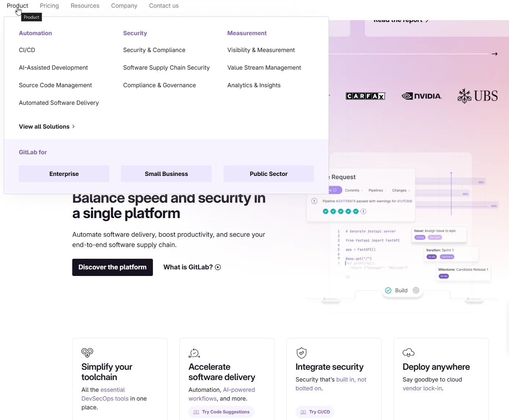Click Simplify your toolchain hearts icon
Viewport: 509px width, 420px height.
pos(87,353)
